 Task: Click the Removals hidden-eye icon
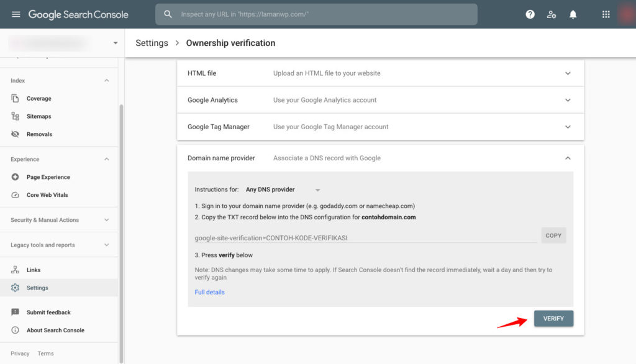15,134
